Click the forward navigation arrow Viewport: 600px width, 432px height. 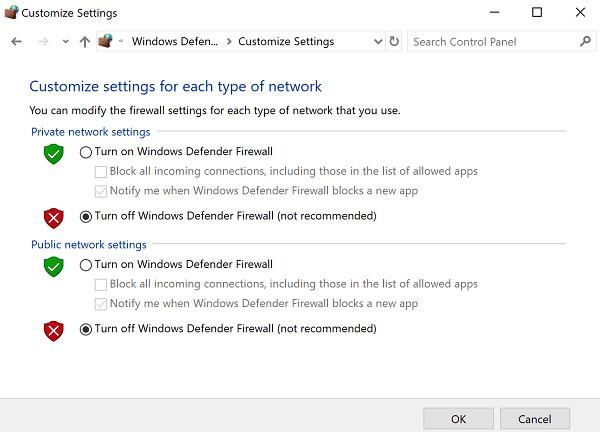pos(43,41)
